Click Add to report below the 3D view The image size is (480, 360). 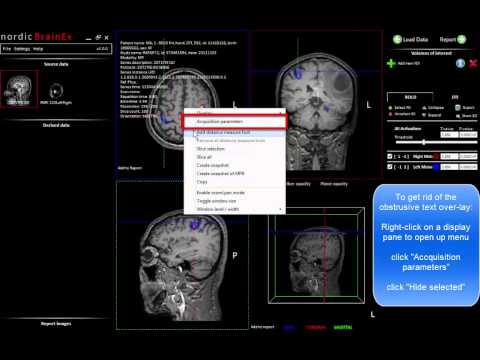(262, 327)
